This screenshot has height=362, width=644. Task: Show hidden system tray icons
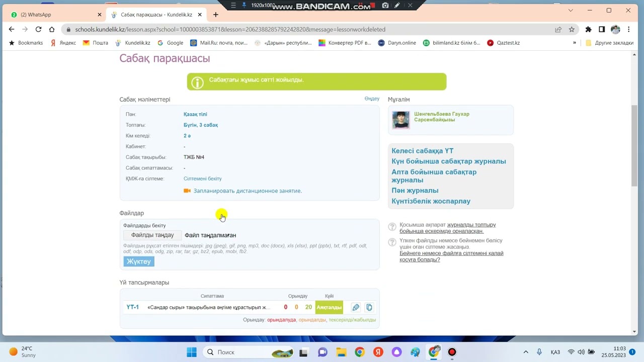coord(526,352)
